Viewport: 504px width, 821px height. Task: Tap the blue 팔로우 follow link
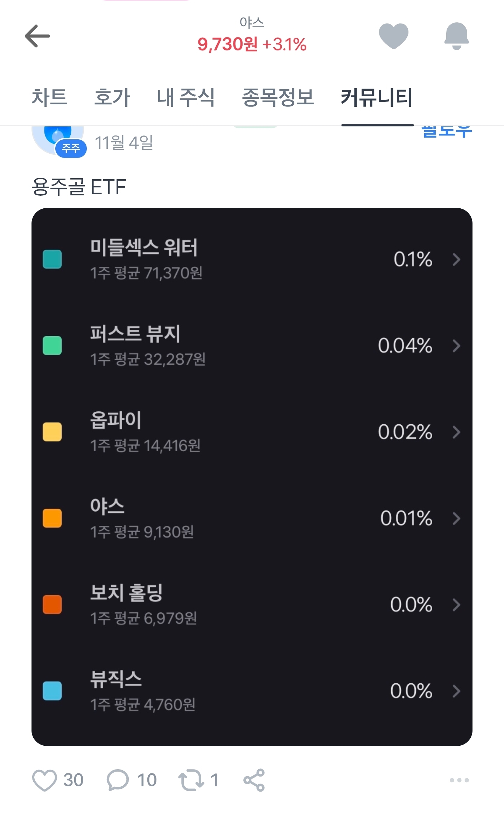(x=447, y=132)
